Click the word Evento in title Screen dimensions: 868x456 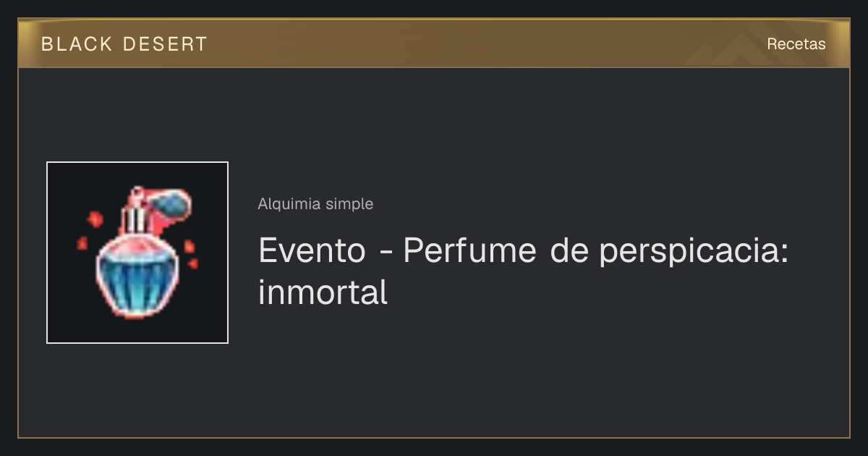[312, 251]
